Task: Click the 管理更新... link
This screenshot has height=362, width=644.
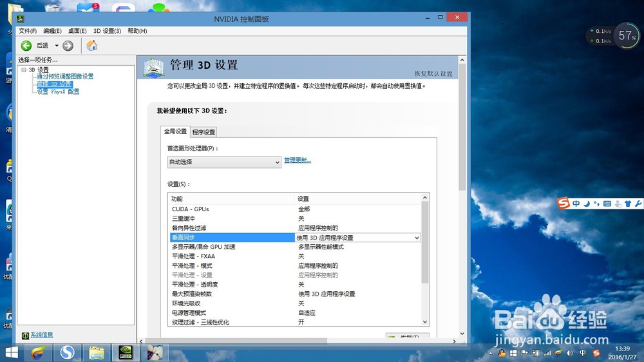Action: (x=298, y=160)
